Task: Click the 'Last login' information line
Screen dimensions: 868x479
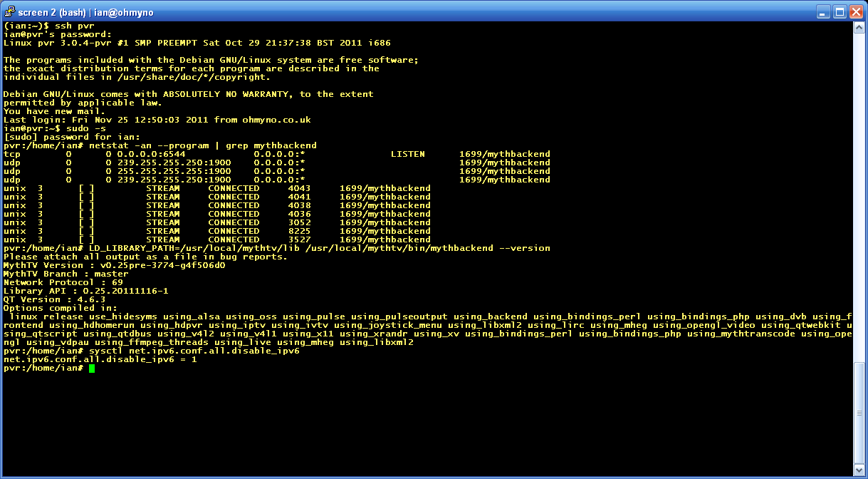Action: coord(157,120)
